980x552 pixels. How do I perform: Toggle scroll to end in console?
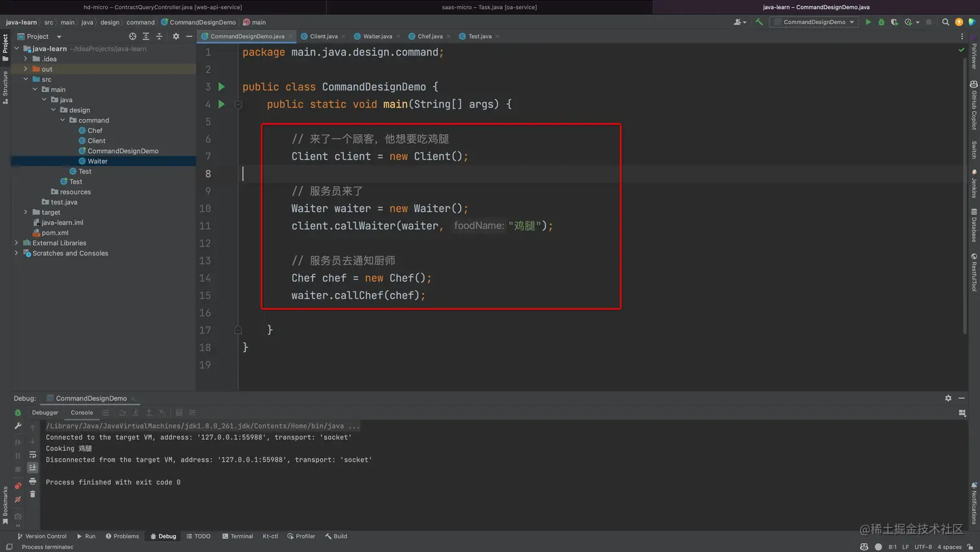point(32,468)
